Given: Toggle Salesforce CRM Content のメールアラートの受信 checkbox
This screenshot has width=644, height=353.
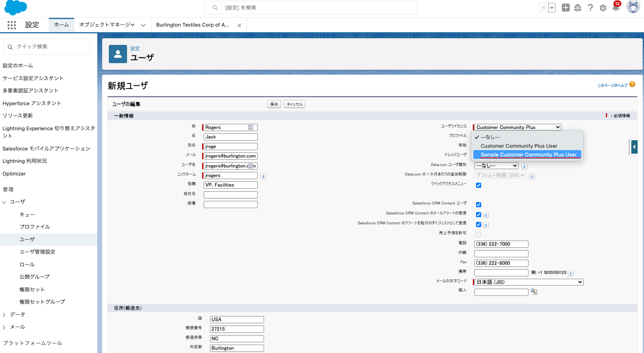Looking at the screenshot, I should coord(478,214).
